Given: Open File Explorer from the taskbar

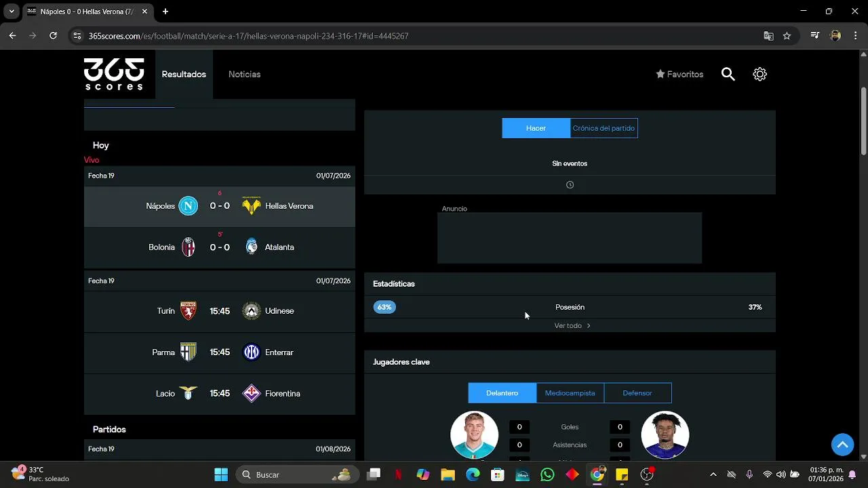Looking at the screenshot, I should point(448,474).
